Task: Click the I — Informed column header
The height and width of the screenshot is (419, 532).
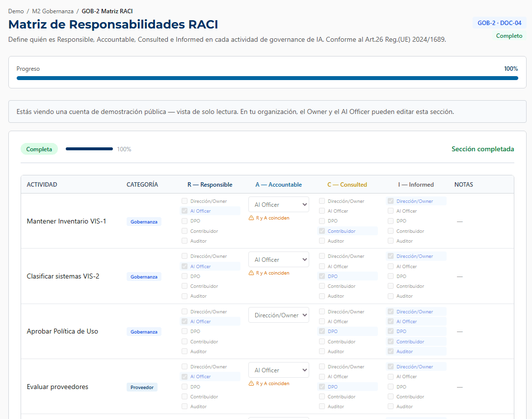Action: pos(416,185)
